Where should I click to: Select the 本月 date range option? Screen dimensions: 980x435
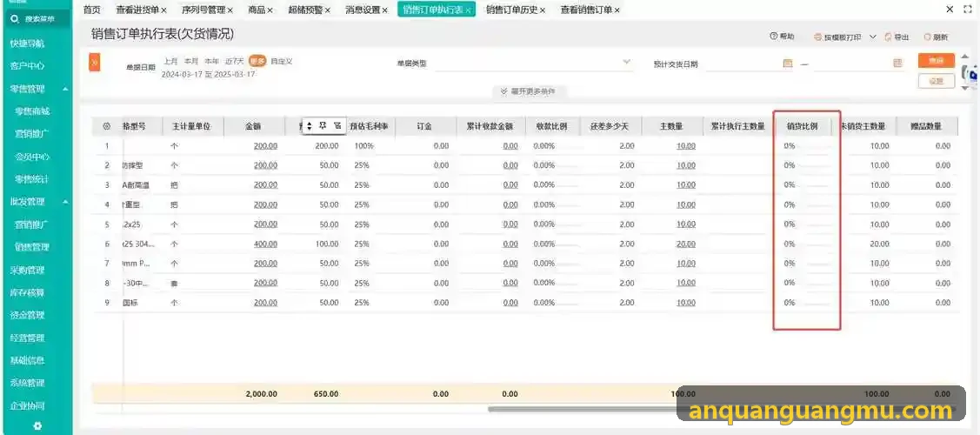pos(190,61)
